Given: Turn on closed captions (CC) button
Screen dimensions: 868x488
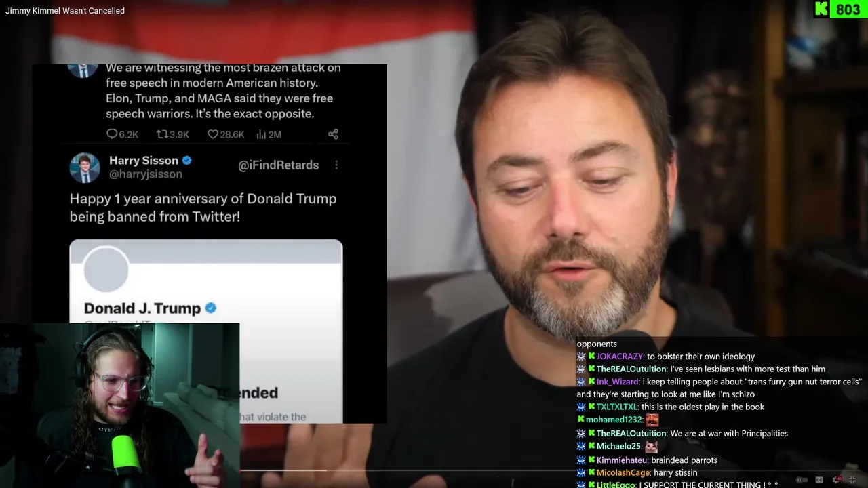Looking at the screenshot, I should [819, 480].
